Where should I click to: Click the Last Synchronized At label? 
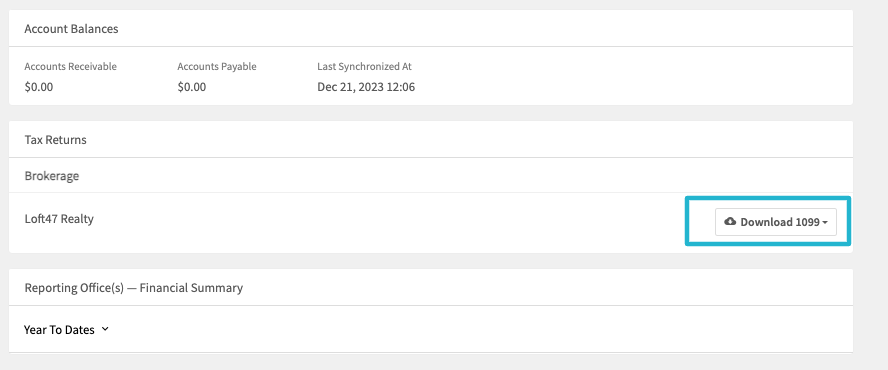tap(364, 66)
